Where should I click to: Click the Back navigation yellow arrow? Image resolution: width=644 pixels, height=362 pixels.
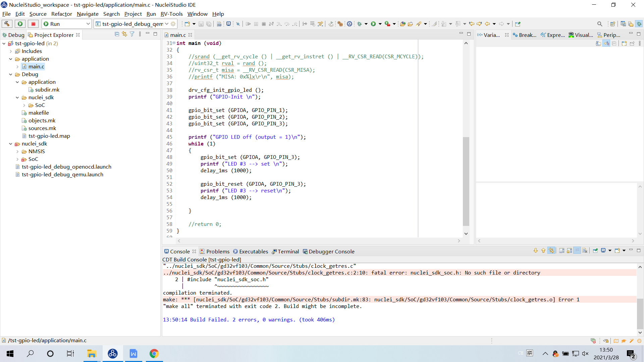(487, 24)
